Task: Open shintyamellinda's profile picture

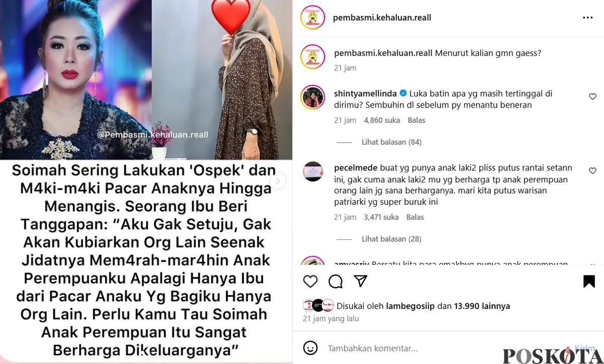Action: (313, 98)
